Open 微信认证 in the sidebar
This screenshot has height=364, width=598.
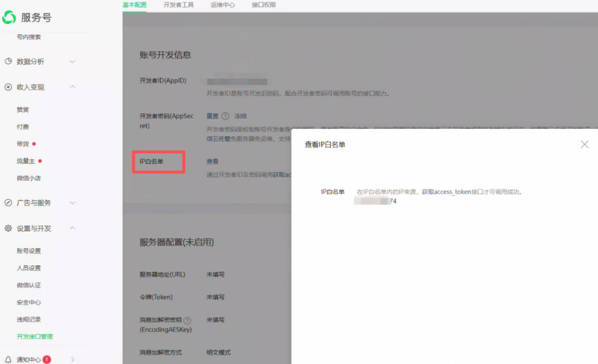click(29, 285)
